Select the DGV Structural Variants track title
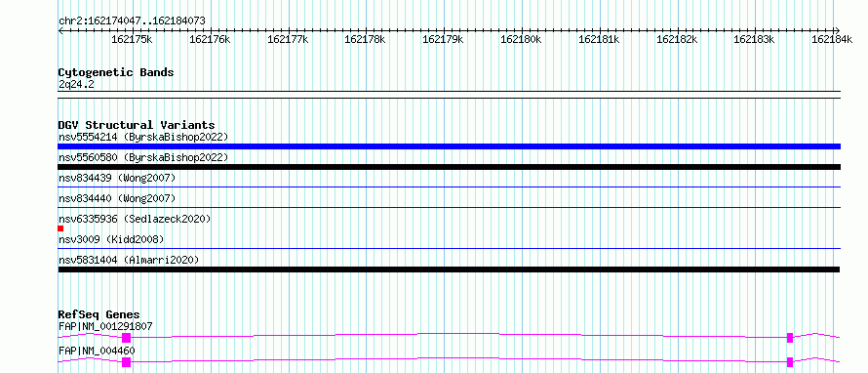The height and width of the screenshot is (373, 868). 137,125
